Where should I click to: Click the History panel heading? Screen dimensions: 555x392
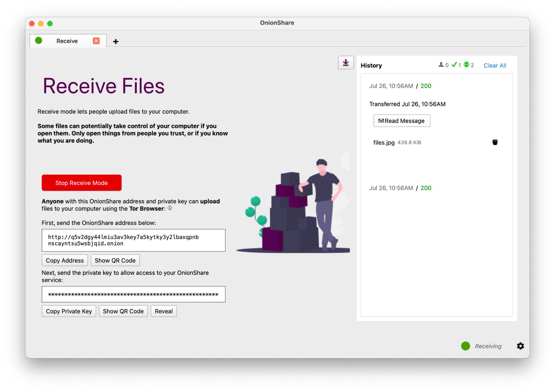click(371, 65)
